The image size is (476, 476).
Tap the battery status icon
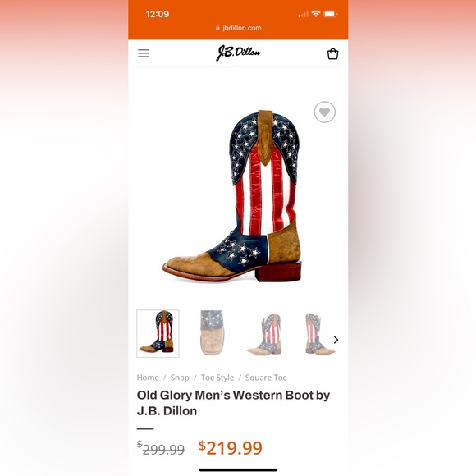pyautogui.click(x=331, y=14)
